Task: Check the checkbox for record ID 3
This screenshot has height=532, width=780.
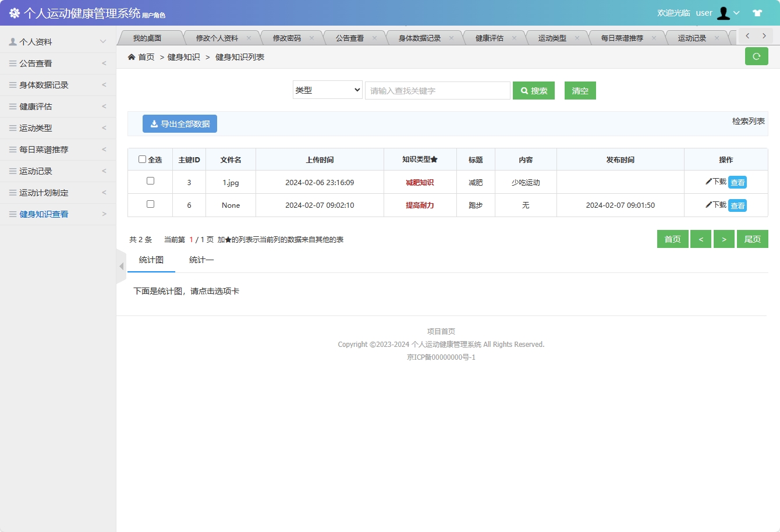Action: pos(150,182)
